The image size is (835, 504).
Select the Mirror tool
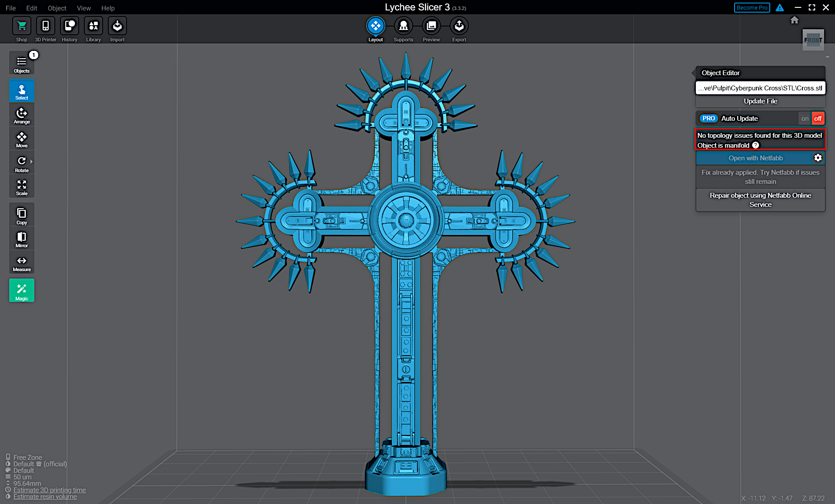coord(21,238)
